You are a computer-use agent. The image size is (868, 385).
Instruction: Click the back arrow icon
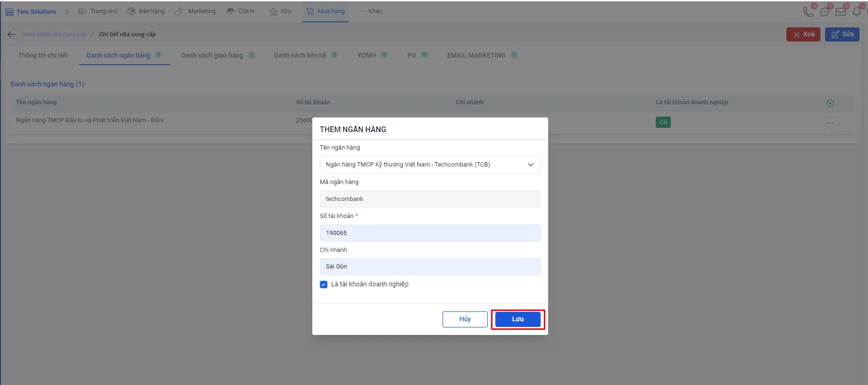(x=11, y=34)
